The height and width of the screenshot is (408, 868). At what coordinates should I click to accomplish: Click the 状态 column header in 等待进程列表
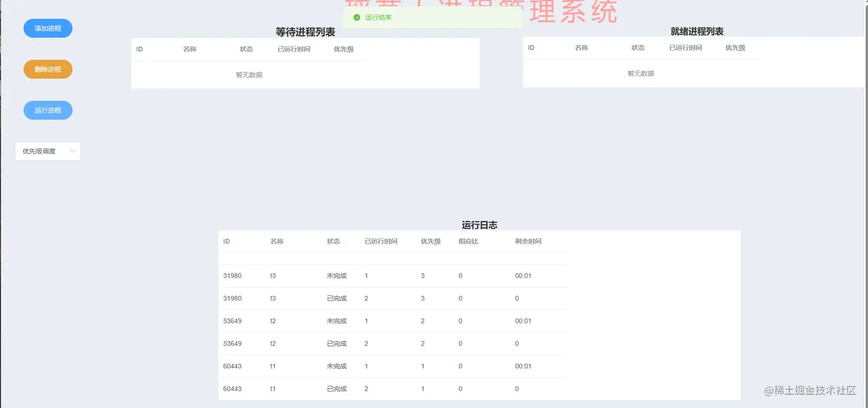coord(246,49)
